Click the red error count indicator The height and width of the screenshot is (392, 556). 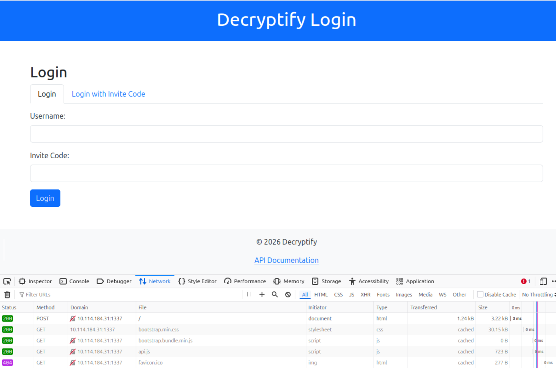click(526, 281)
